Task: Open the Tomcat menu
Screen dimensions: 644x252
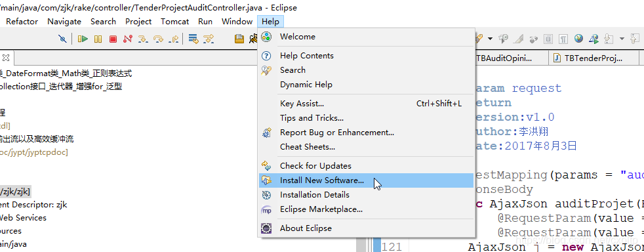Action: pyautogui.click(x=175, y=22)
